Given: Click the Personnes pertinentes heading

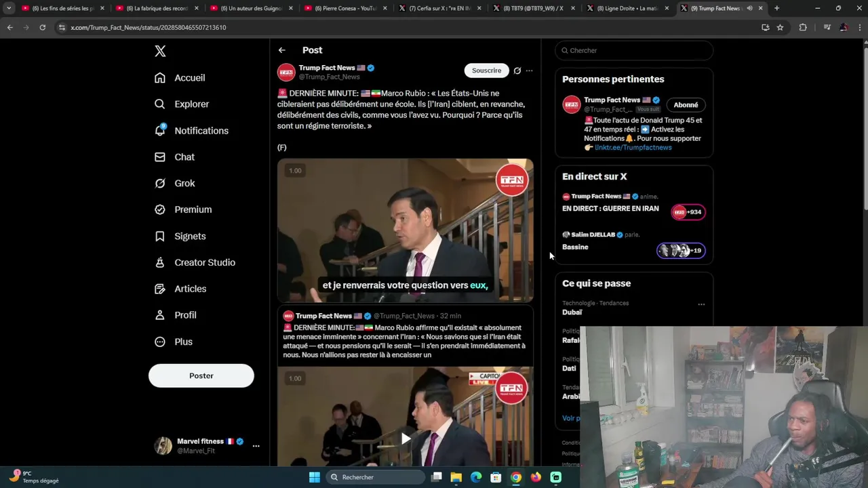Looking at the screenshot, I should click(x=613, y=79).
